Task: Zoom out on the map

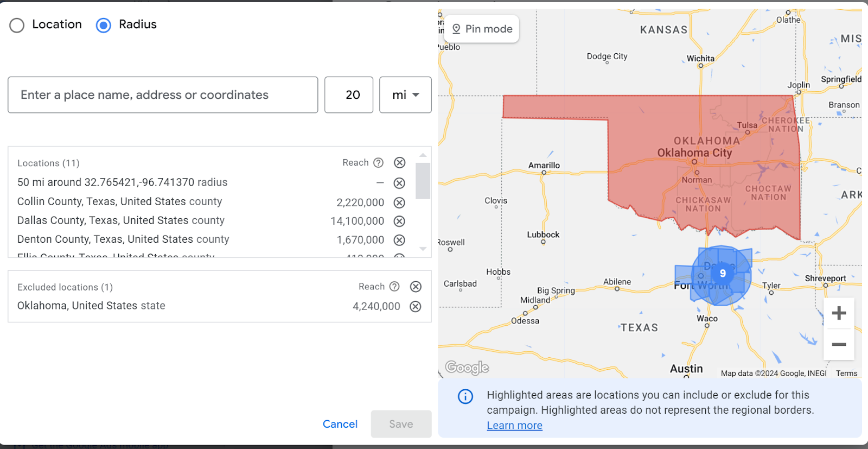Action: [839, 344]
